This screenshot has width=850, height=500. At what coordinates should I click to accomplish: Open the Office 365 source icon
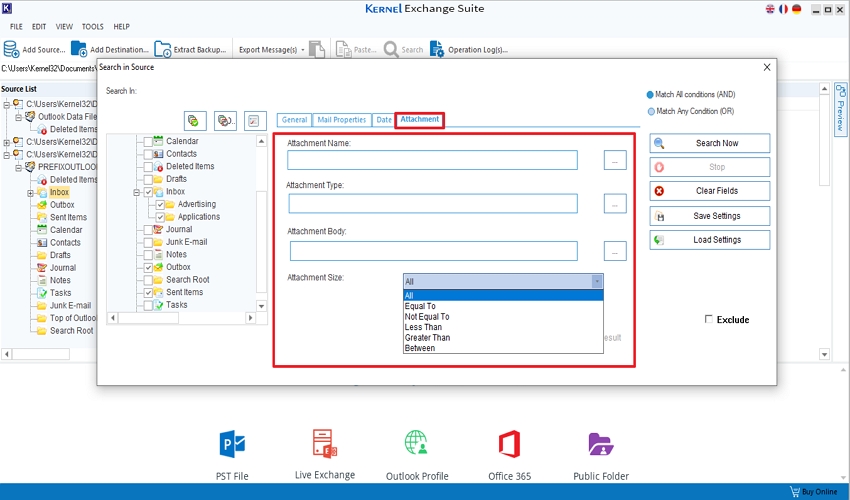(x=510, y=444)
